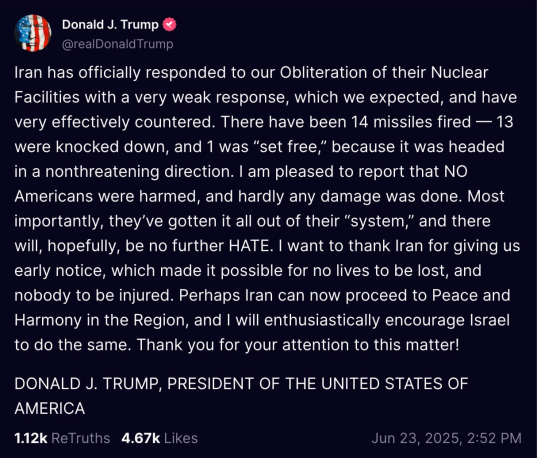Click the capitalized word NO in post

[x=455, y=172]
